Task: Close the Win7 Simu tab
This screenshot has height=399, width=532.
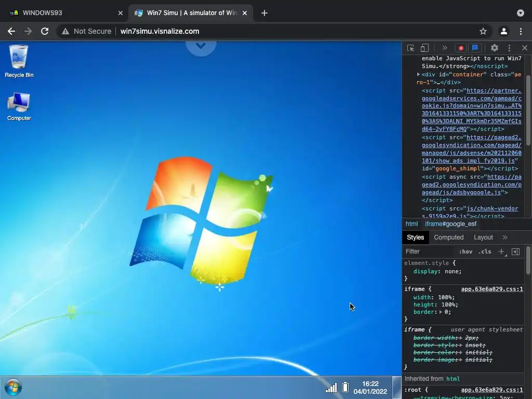Action: [x=245, y=13]
